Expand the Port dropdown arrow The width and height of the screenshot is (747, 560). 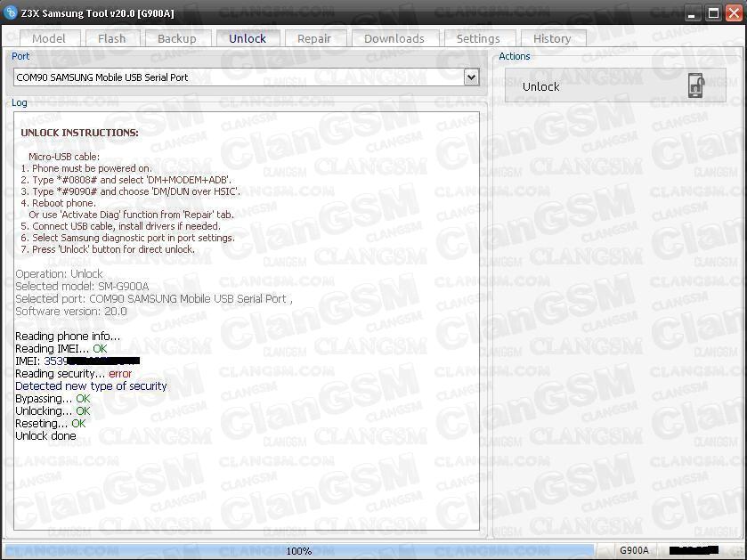[471, 77]
